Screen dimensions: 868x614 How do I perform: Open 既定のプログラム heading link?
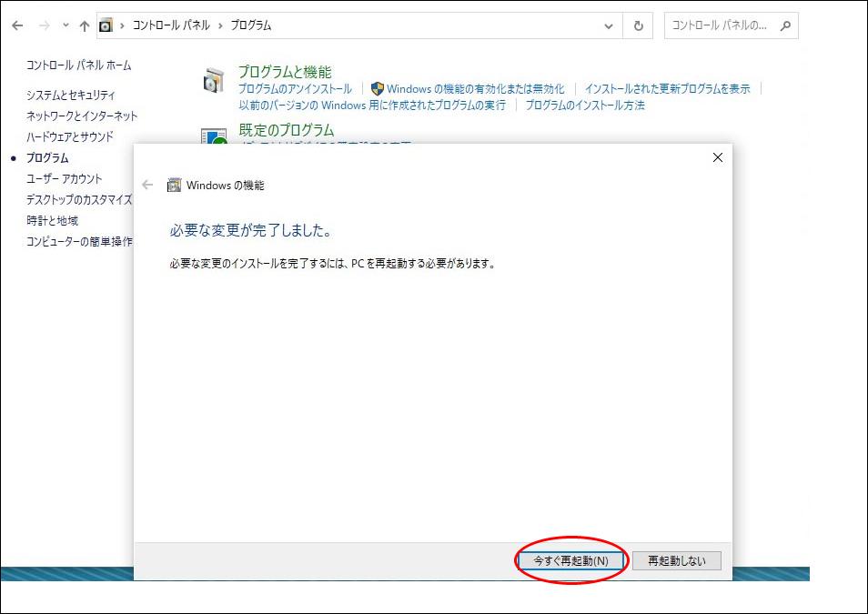(x=287, y=130)
